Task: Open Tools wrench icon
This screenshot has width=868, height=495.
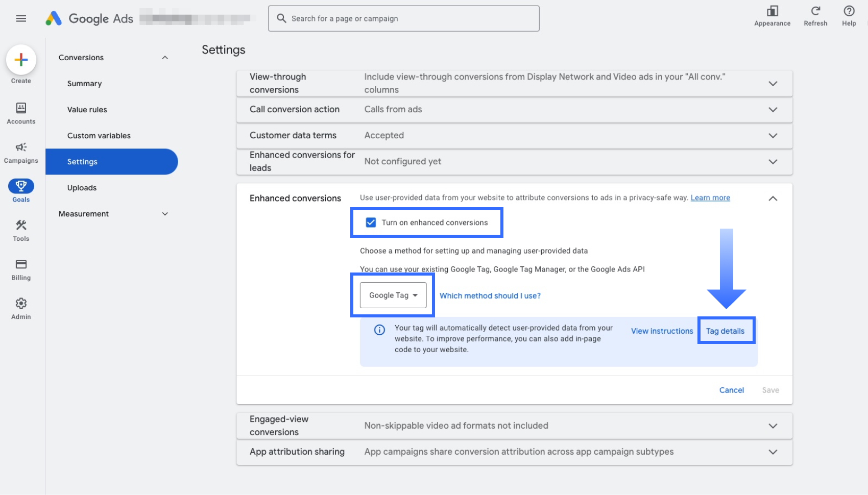Action: [x=21, y=226]
